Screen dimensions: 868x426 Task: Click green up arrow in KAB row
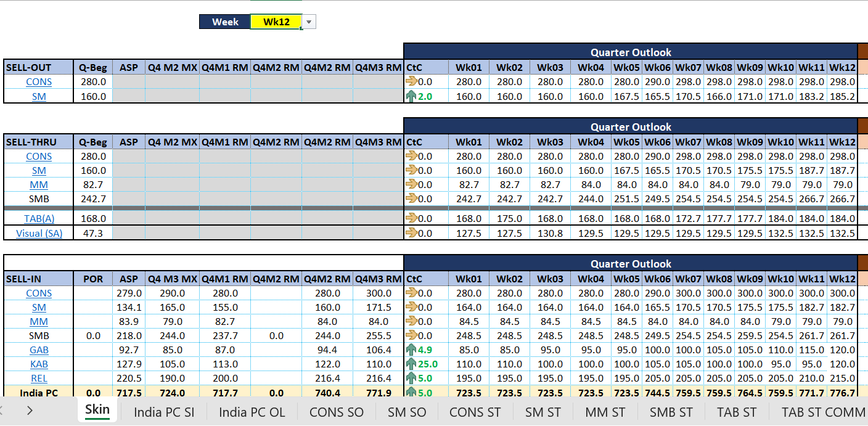411,364
